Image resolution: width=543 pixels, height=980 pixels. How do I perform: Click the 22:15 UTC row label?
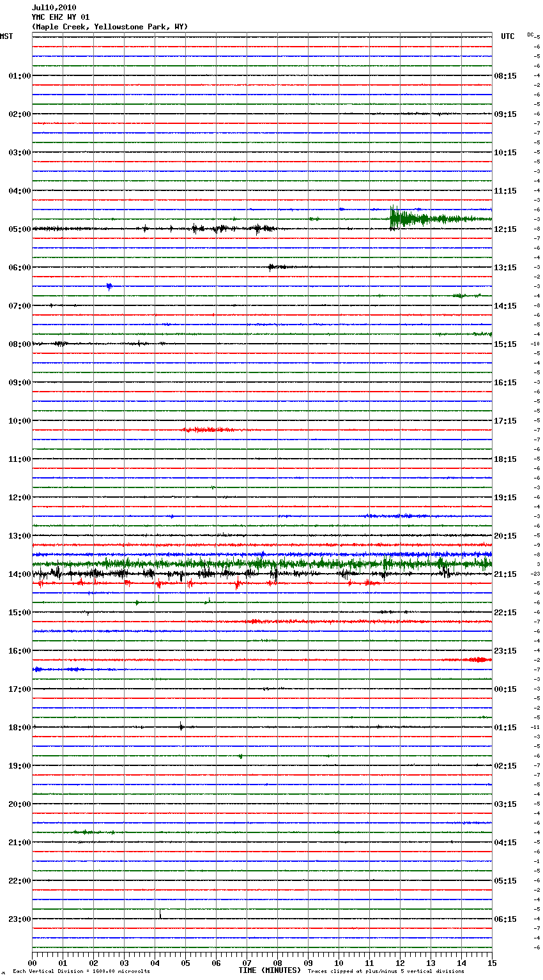click(505, 613)
